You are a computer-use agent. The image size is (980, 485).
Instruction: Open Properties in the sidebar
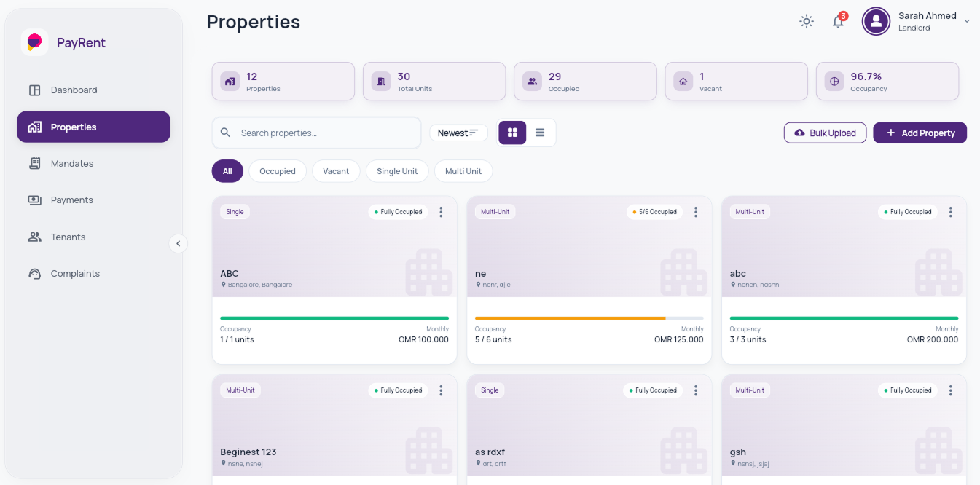(x=93, y=127)
